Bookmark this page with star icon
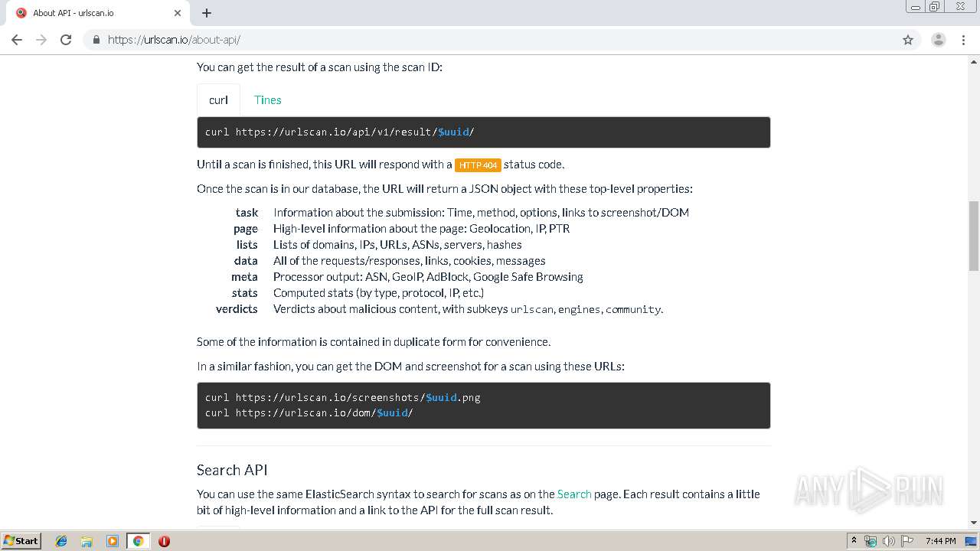This screenshot has height=551, width=980. point(908,40)
